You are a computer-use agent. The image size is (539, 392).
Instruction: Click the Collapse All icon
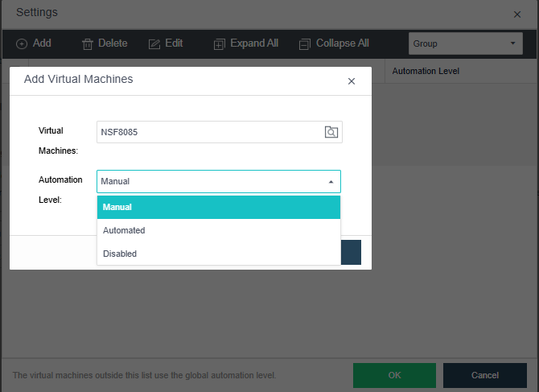(304, 43)
